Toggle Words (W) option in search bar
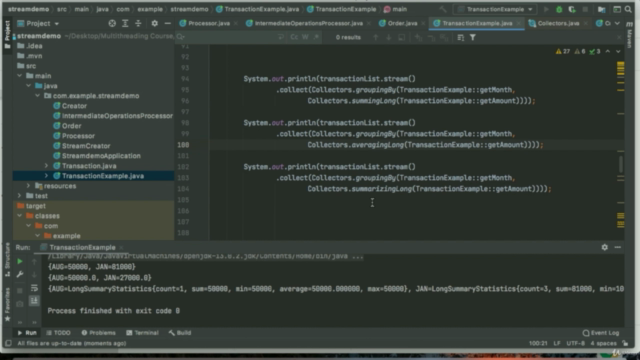Screen dimensions: 640x360 [305, 37]
